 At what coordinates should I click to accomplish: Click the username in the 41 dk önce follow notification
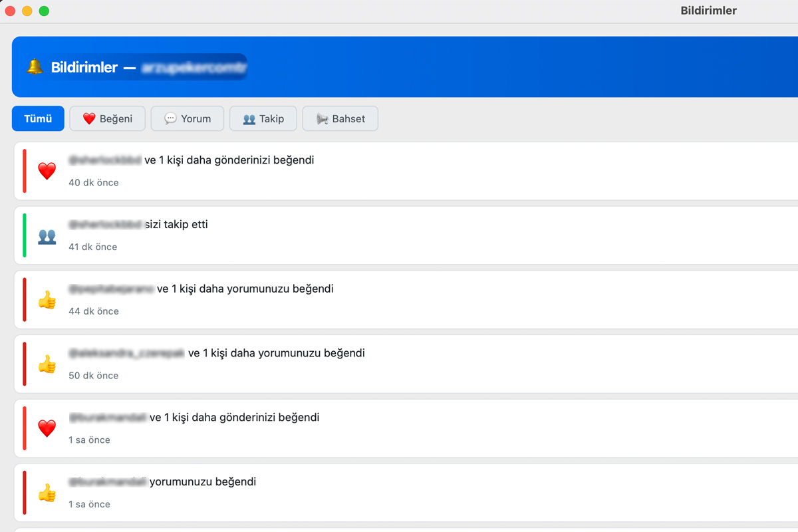click(106, 225)
